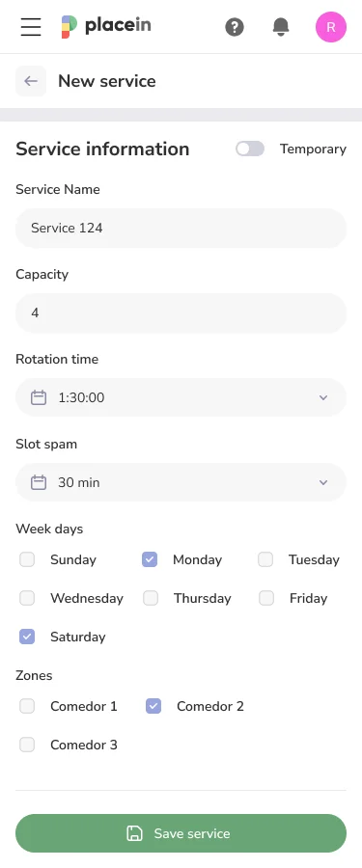Image resolution: width=362 pixels, height=868 pixels.
Task: Open the user avatar R menu
Action: [331, 27]
